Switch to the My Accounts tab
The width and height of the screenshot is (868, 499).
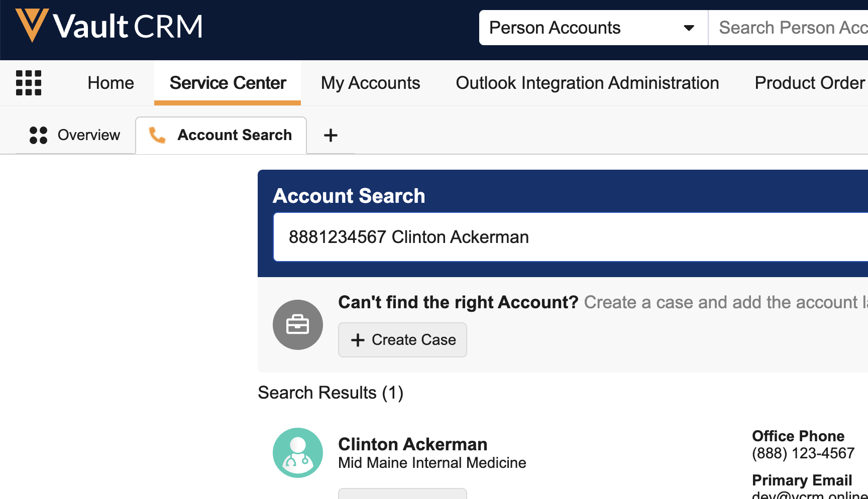coord(370,83)
